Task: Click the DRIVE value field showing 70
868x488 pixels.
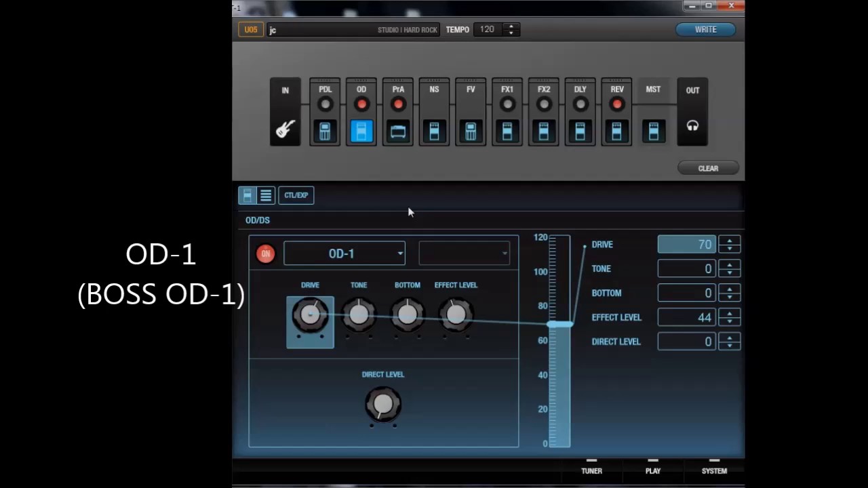Action: click(x=688, y=245)
